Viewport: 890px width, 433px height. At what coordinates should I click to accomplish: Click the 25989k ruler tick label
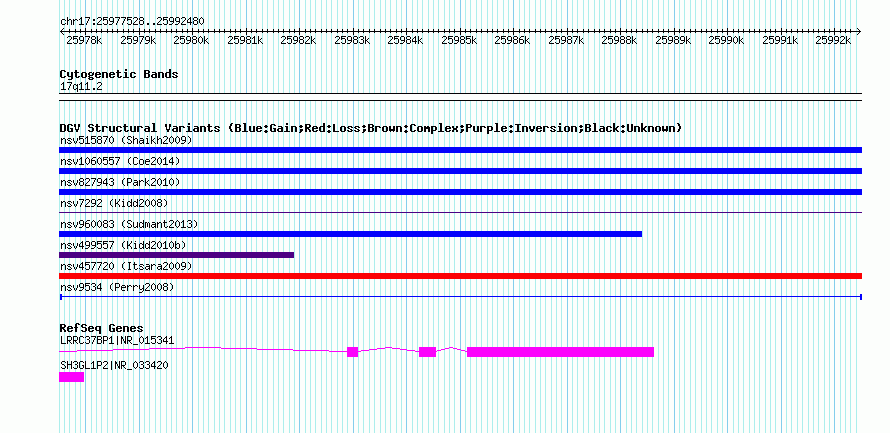point(674,40)
